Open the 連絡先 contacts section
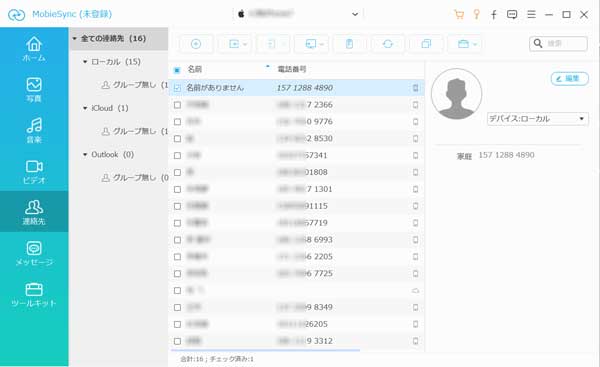This screenshot has width=600, height=367. click(x=34, y=212)
